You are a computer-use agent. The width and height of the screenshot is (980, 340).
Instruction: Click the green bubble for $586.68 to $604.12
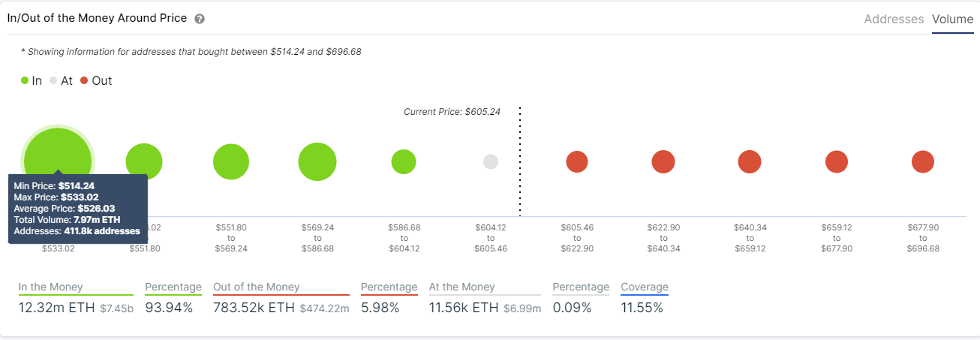coord(404,161)
